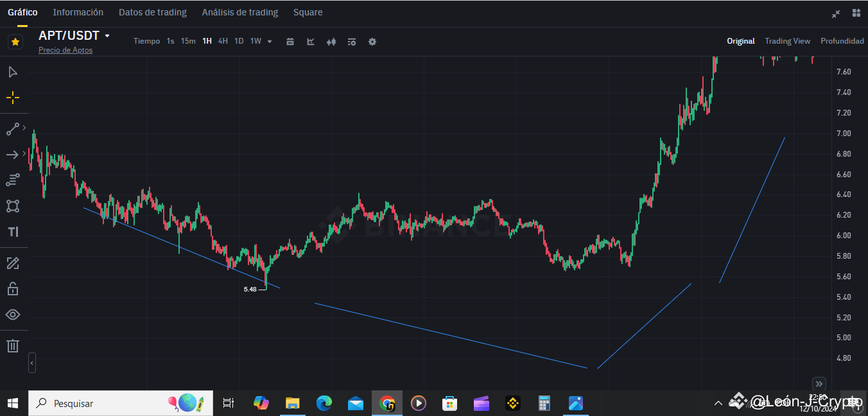868x416 pixels.
Task: Open the Windows Start menu
Action: tap(13, 403)
